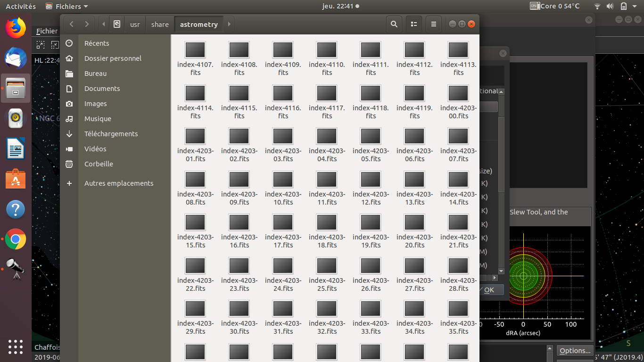Open the Fichier menu in KStars
This screenshot has width=644, height=362.
(x=47, y=31)
